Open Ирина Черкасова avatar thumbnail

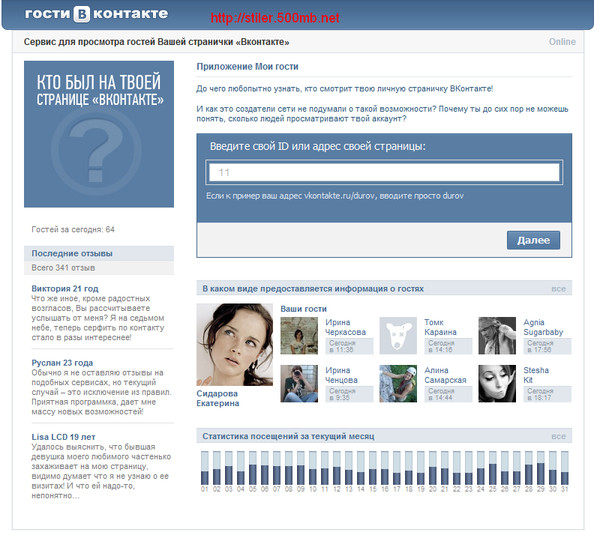299,336
